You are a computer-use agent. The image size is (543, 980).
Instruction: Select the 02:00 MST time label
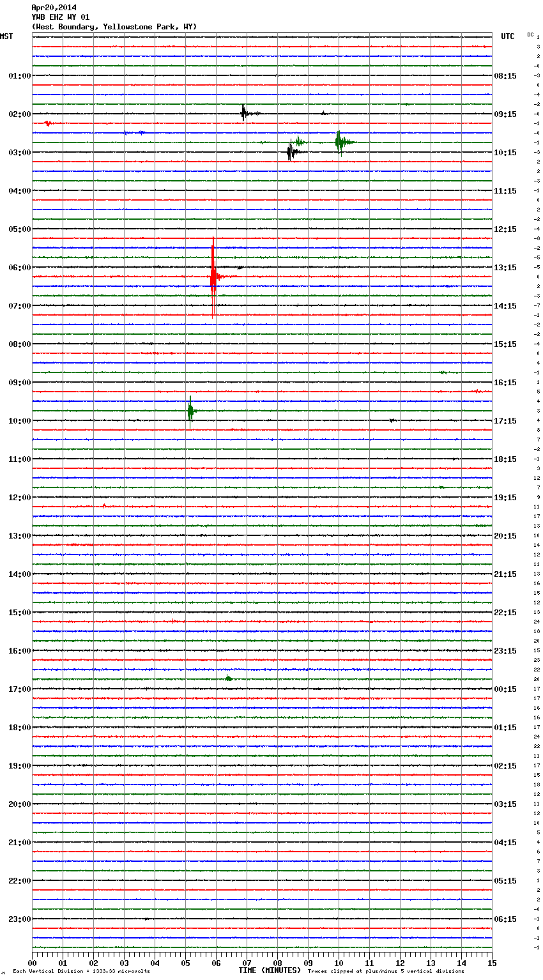pyautogui.click(x=20, y=114)
